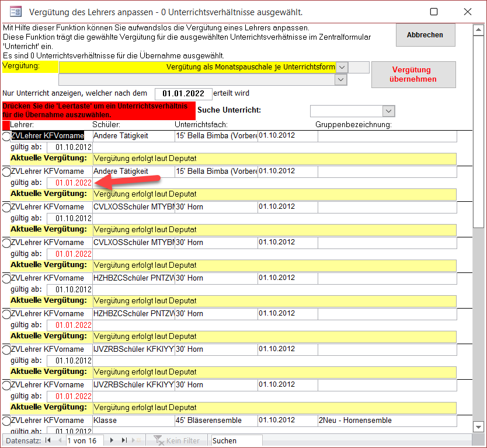Jump to first record in navigation bar
The image size is (487, 448).
48,441
